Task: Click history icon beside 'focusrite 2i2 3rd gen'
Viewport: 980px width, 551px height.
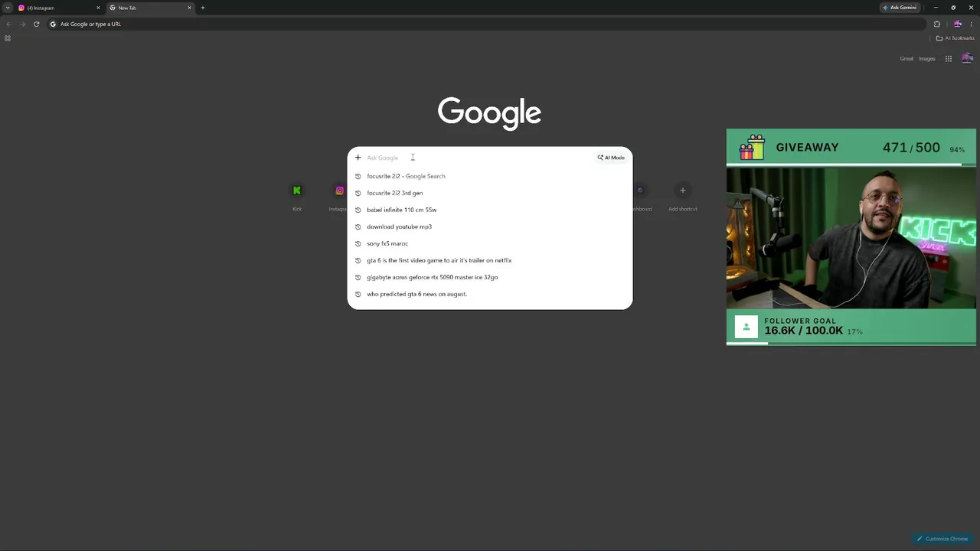Action: pos(358,193)
